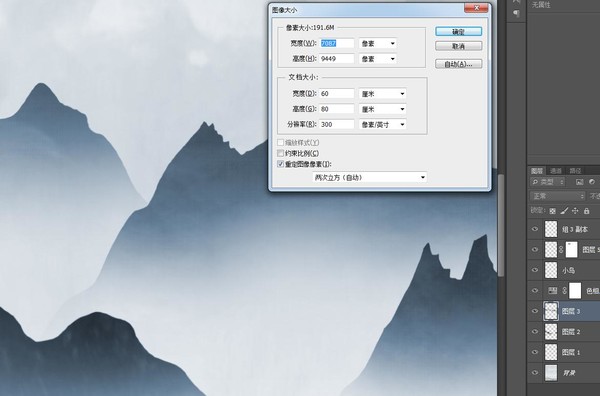Open the pixel width unit dropdown
600x396 pixels.
[x=378, y=44]
